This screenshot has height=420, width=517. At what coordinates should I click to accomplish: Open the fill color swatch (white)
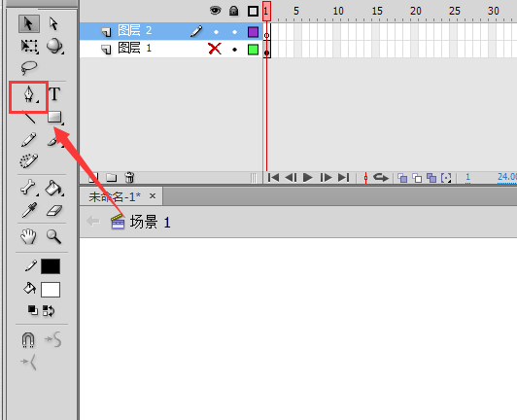click(51, 290)
